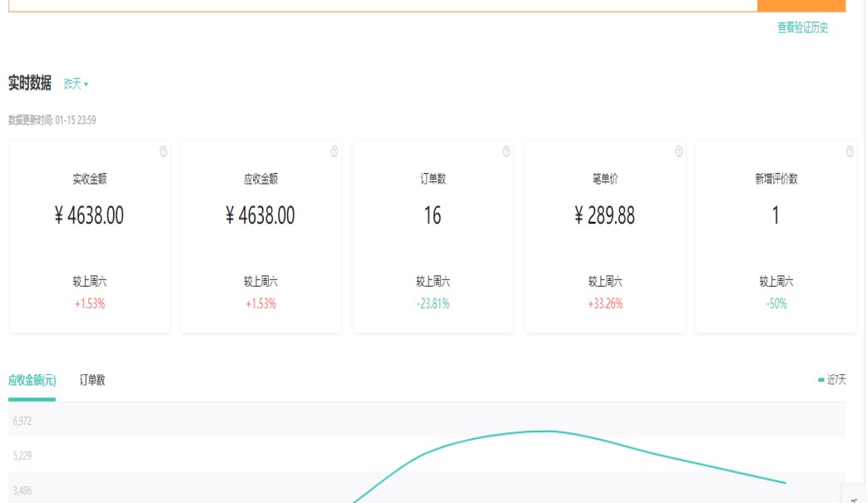Click the 近7天 legend color marker

tap(821, 380)
